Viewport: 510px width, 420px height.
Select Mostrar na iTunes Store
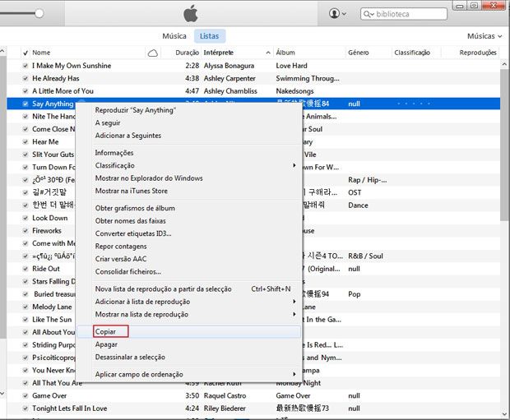click(x=132, y=191)
